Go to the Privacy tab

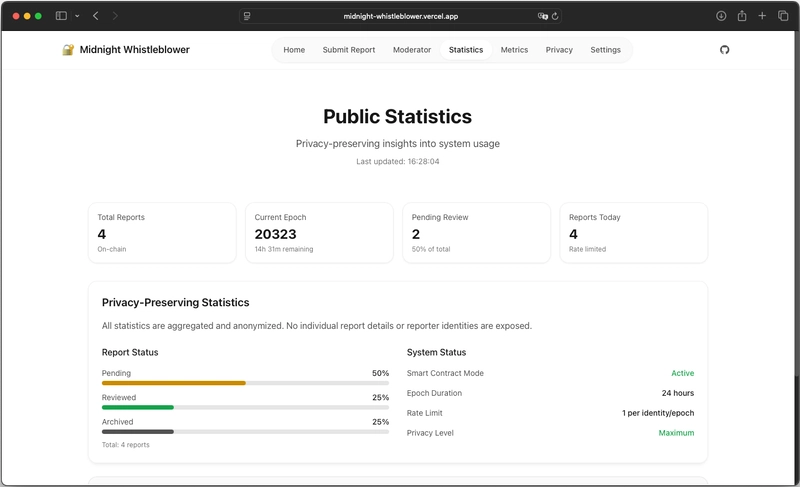click(x=559, y=49)
